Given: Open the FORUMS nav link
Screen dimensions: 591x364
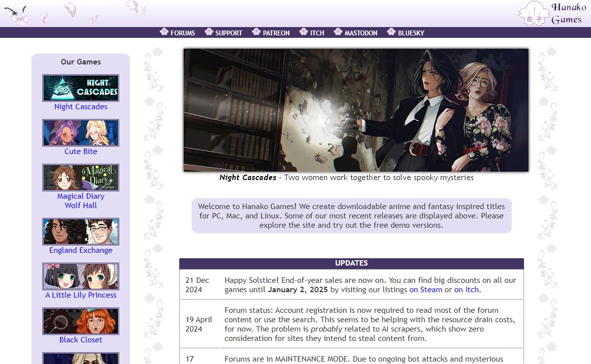Looking at the screenshot, I should pos(183,33).
